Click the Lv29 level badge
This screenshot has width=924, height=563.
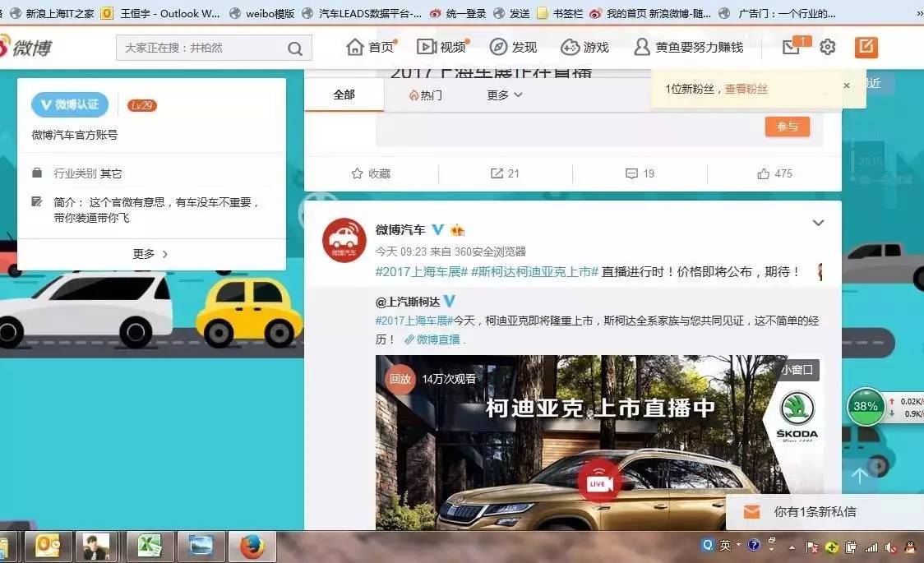142,105
